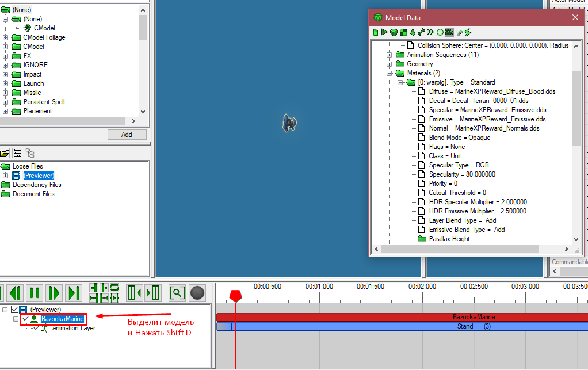The width and height of the screenshot is (588, 370).
Task: Click the green circle icon in Model Data toolbar
Action: (440, 33)
